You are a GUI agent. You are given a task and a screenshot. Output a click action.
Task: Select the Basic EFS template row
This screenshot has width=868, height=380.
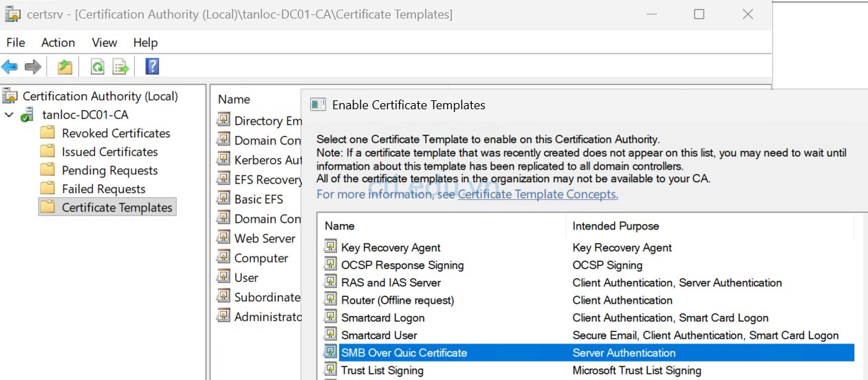pyautogui.click(x=250, y=199)
